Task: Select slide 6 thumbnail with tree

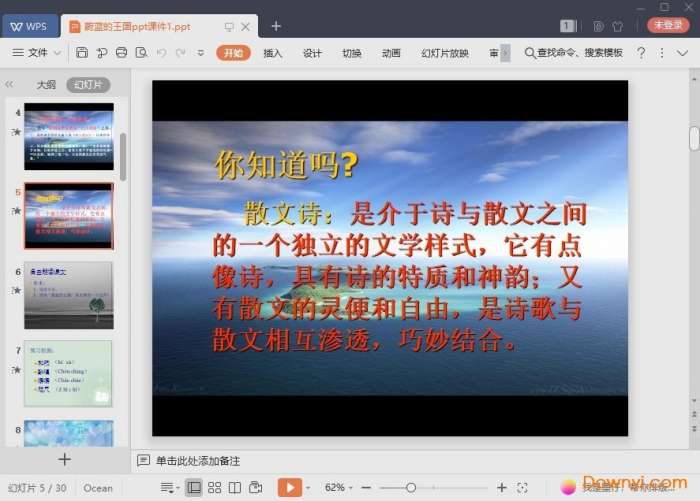Action: click(69, 295)
